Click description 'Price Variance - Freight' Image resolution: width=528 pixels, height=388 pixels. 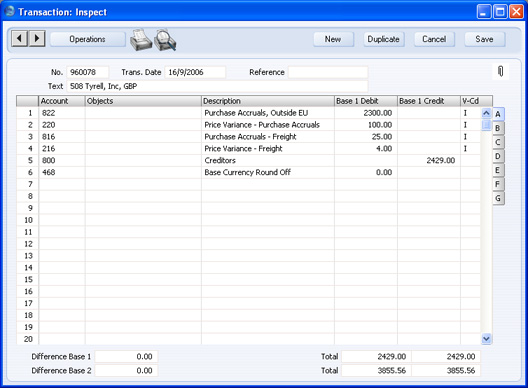(x=243, y=149)
